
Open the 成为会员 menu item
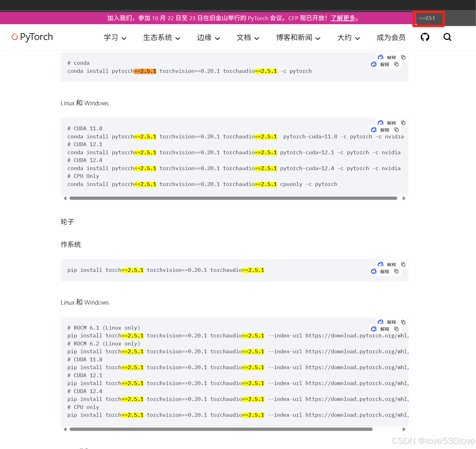391,38
